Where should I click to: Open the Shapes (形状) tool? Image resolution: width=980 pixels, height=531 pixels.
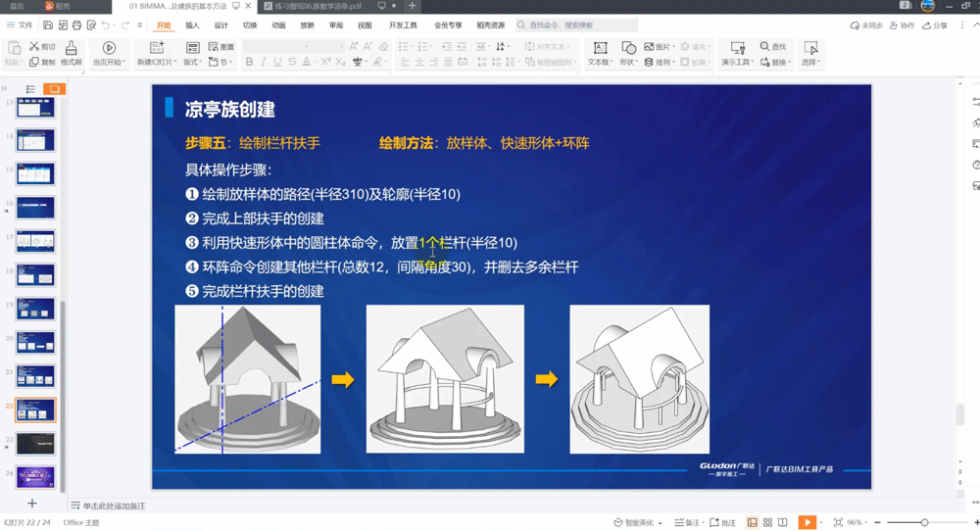[x=629, y=48]
